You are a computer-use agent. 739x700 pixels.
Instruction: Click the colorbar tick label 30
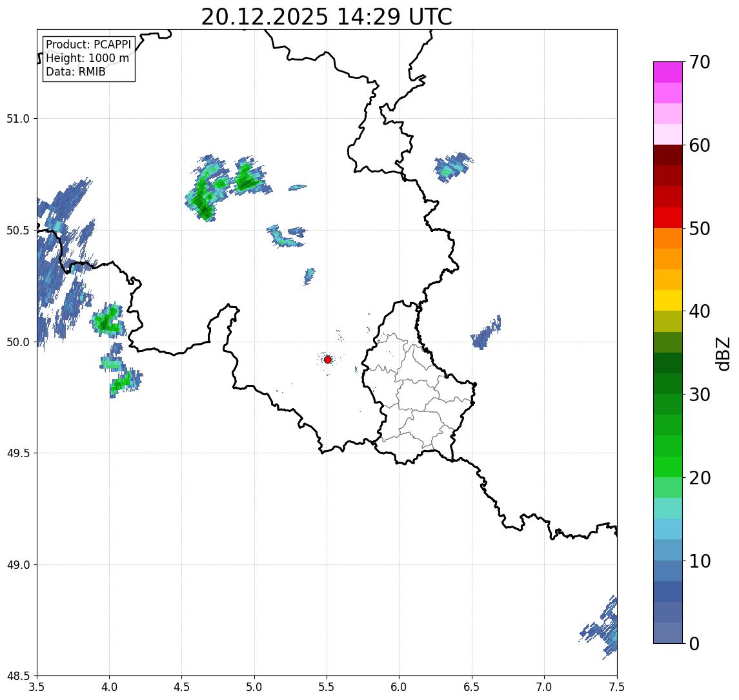[699, 395]
